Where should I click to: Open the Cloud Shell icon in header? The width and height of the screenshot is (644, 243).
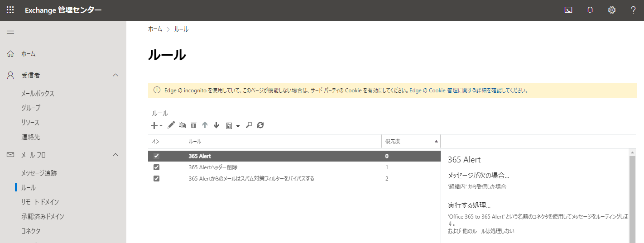568,10
